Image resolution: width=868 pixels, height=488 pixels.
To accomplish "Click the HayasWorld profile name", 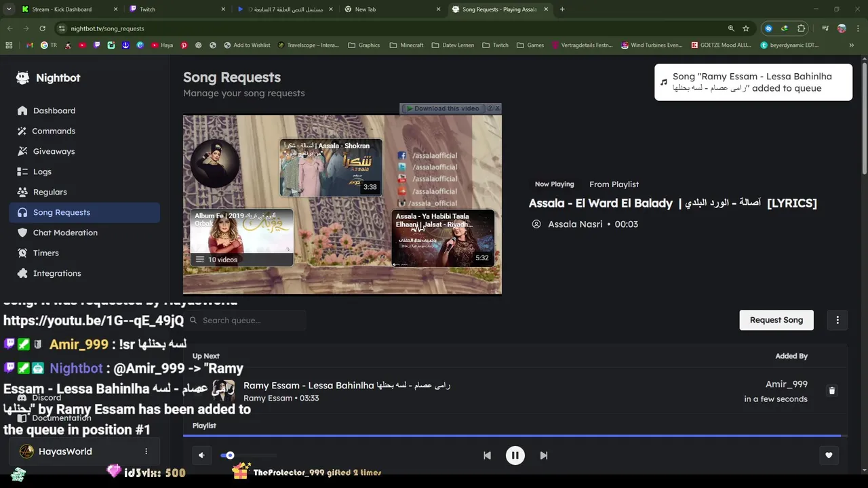I will [65, 451].
